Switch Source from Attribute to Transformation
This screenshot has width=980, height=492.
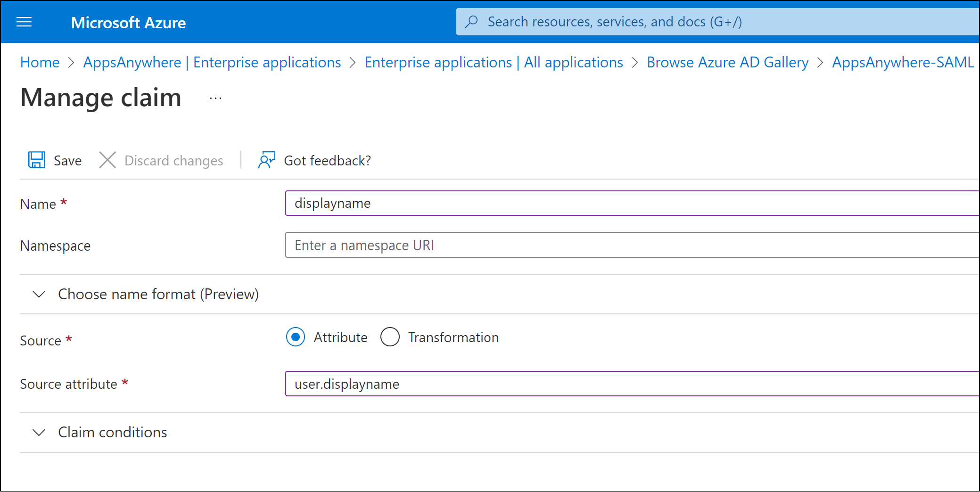[390, 337]
